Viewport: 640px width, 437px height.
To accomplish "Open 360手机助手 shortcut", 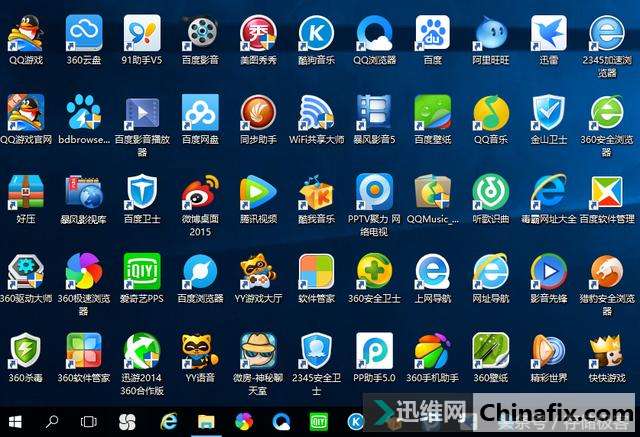I will 432,350.
